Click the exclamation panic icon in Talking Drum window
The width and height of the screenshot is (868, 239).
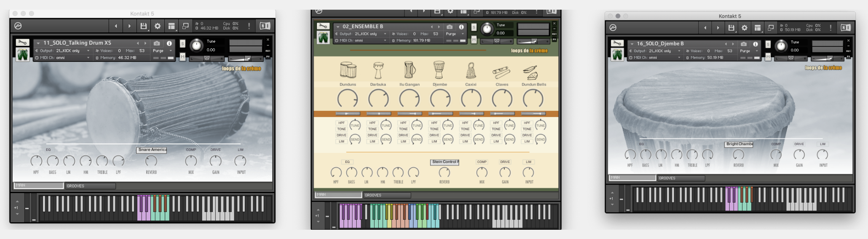coord(249,26)
